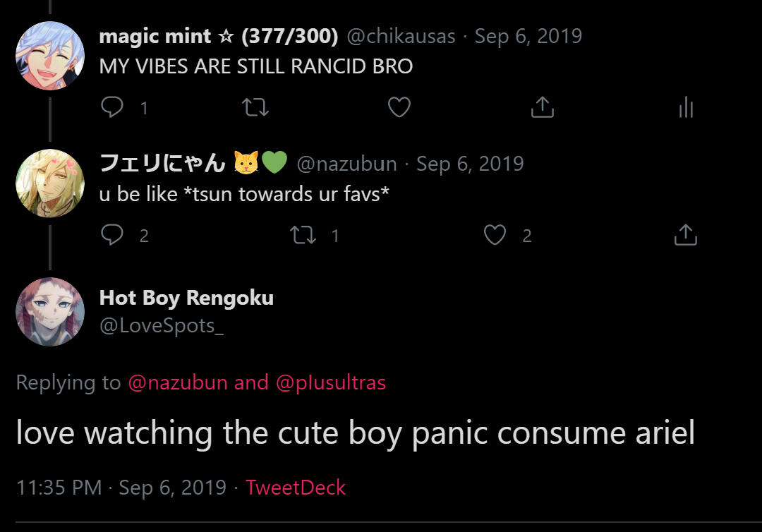Share the nazubun tweet
The height and width of the screenshot is (532, 762).
point(685,235)
